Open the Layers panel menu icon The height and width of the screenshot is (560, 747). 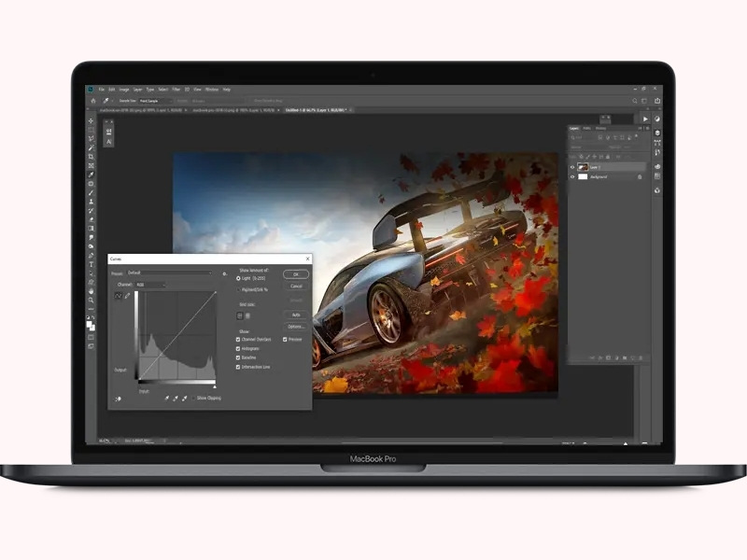647,129
